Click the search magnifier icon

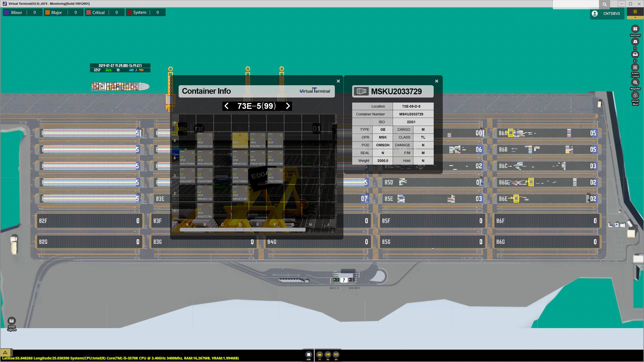pyautogui.click(x=605, y=4)
